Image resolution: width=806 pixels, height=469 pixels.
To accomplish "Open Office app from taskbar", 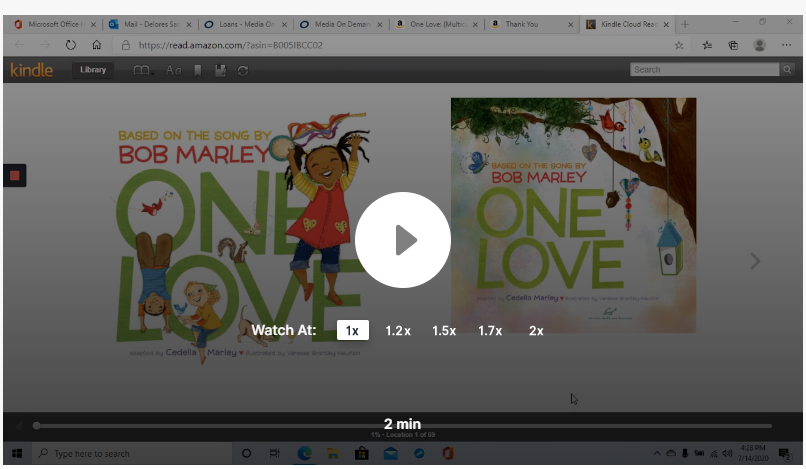I will (448, 454).
